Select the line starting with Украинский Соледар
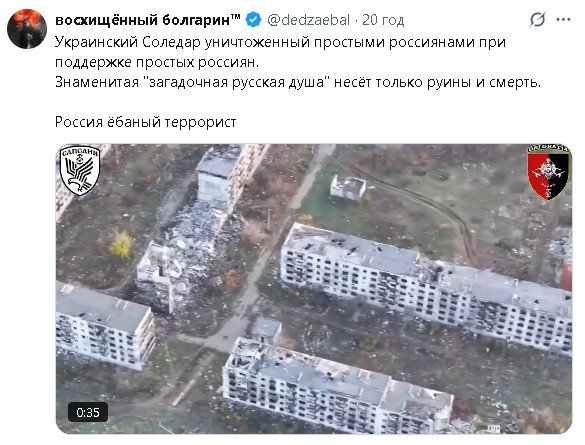 (x=280, y=42)
